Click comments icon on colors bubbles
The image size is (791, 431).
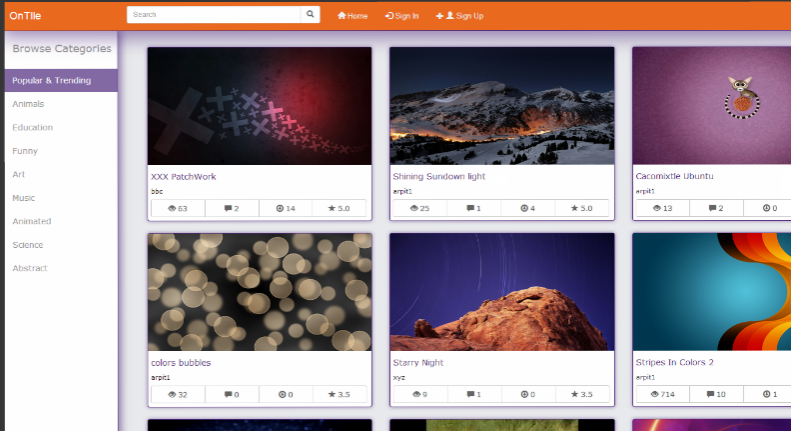point(228,394)
